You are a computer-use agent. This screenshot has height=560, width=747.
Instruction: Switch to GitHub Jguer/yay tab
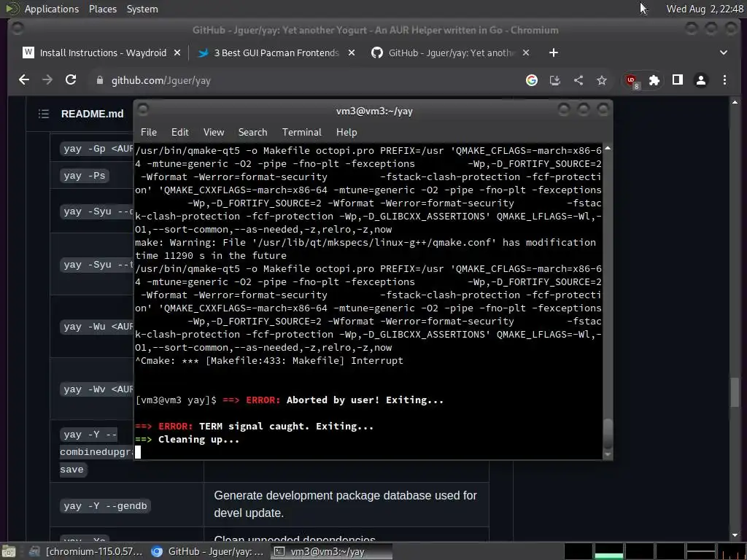coord(450,52)
